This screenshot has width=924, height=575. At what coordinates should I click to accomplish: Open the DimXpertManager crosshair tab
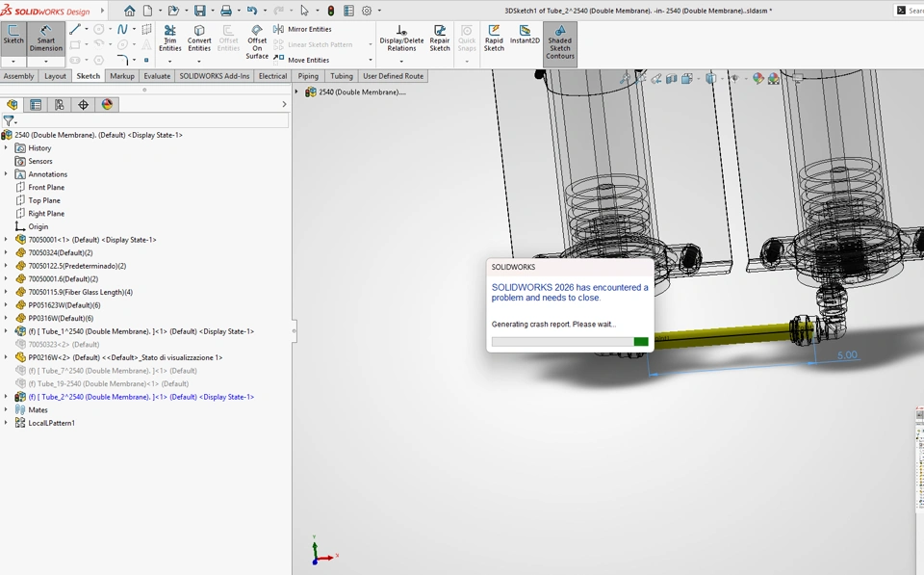[83, 105]
